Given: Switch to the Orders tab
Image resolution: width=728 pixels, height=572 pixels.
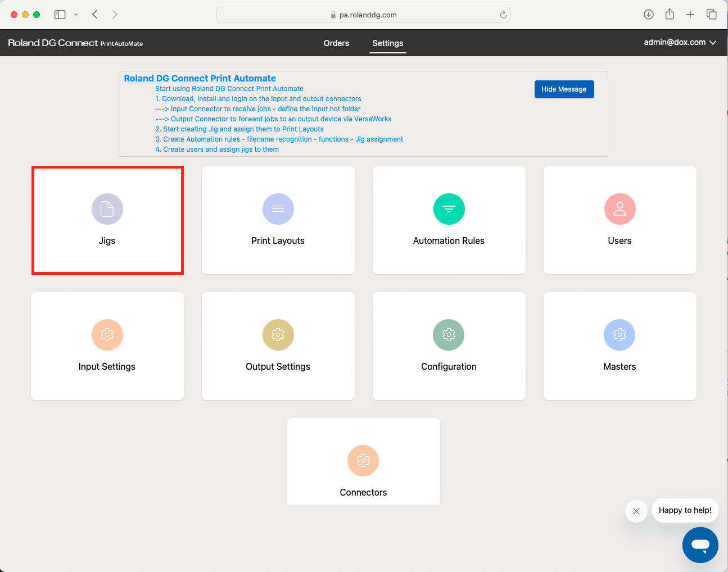Looking at the screenshot, I should point(336,43).
